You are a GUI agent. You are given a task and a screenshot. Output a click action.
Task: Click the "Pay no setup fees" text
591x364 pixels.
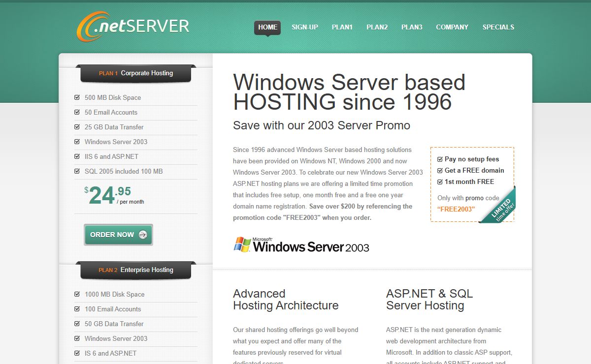pos(472,159)
